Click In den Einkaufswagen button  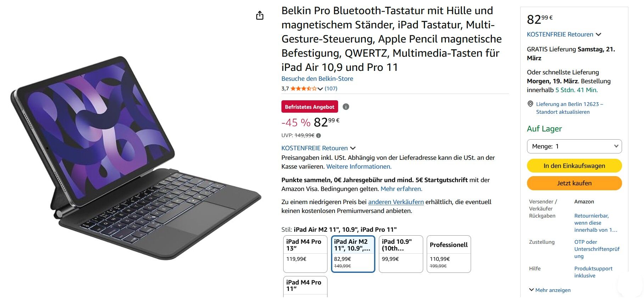574,165
